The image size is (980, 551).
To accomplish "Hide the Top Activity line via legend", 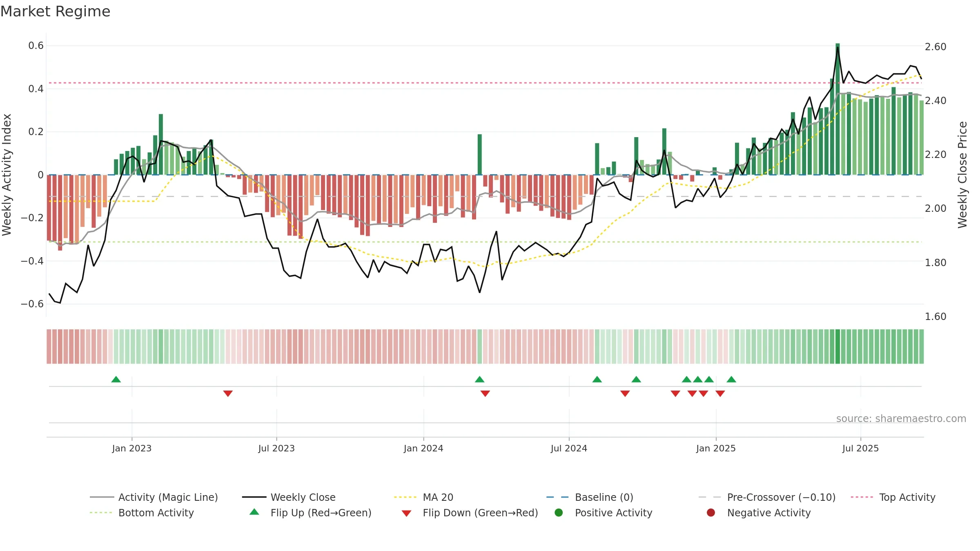I will pyautogui.click(x=893, y=497).
